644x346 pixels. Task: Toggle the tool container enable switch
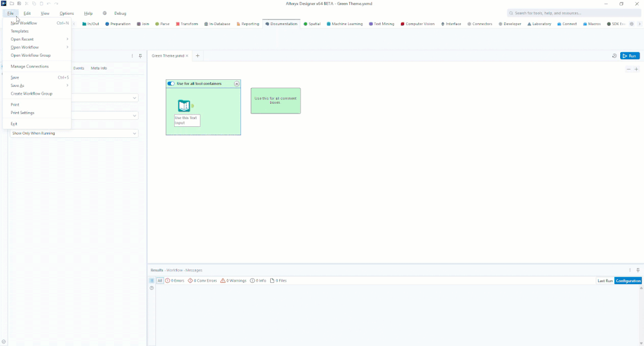click(171, 84)
